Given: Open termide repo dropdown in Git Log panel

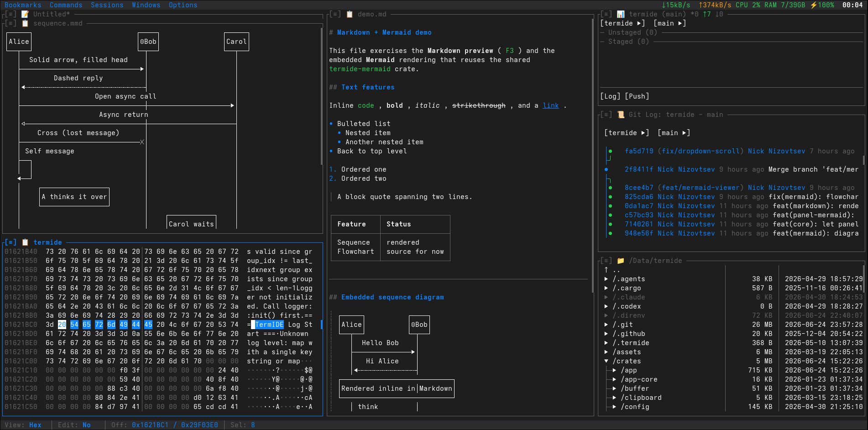Looking at the screenshot, I should tap(627, 133).
